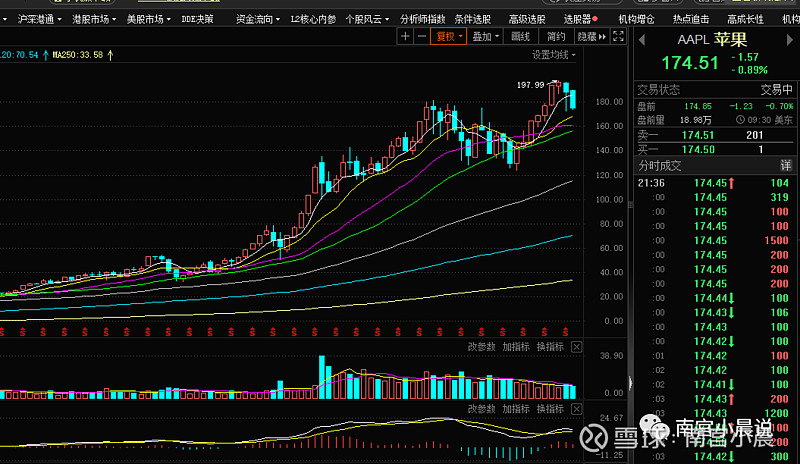The image size is (800, 464).
Task: Click trade row with volume 1500
Action: pos(714,240)
